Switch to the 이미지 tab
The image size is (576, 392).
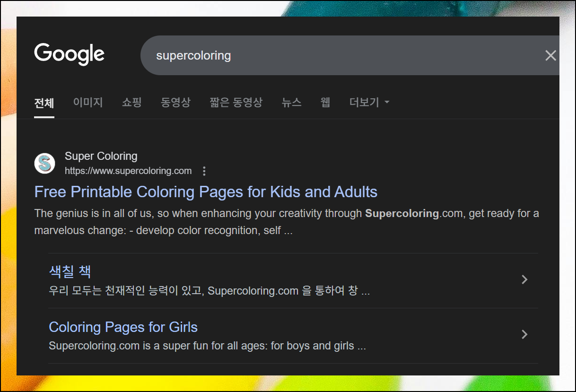point(88,102)
